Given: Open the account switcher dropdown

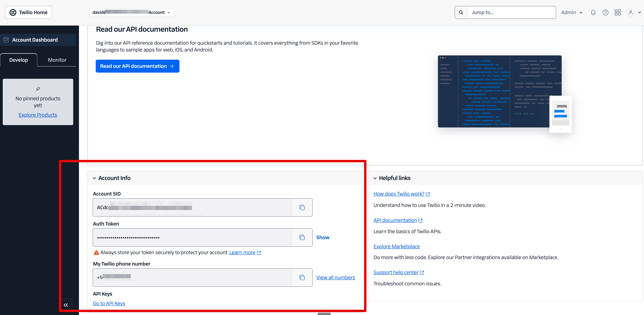Looking at the screenshot, I should click(x=132, y=12).
